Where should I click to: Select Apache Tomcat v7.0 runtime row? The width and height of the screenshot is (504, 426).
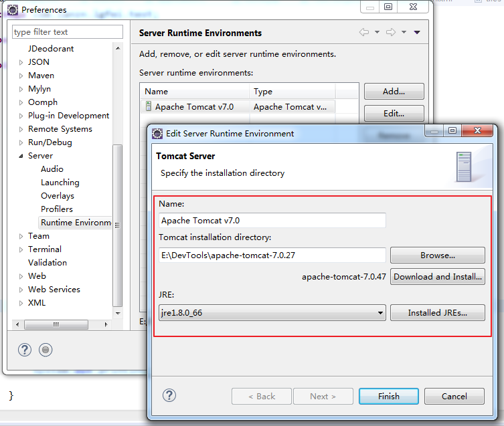pos(238,106)
